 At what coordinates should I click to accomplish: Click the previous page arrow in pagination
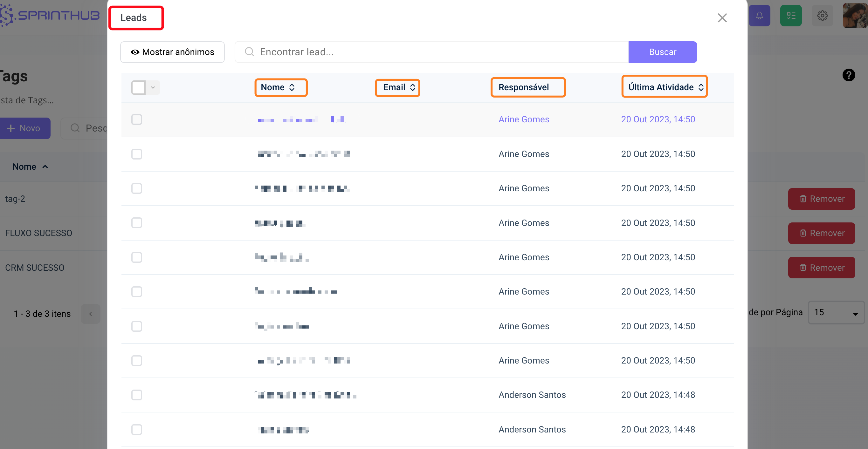pos(90,314)
